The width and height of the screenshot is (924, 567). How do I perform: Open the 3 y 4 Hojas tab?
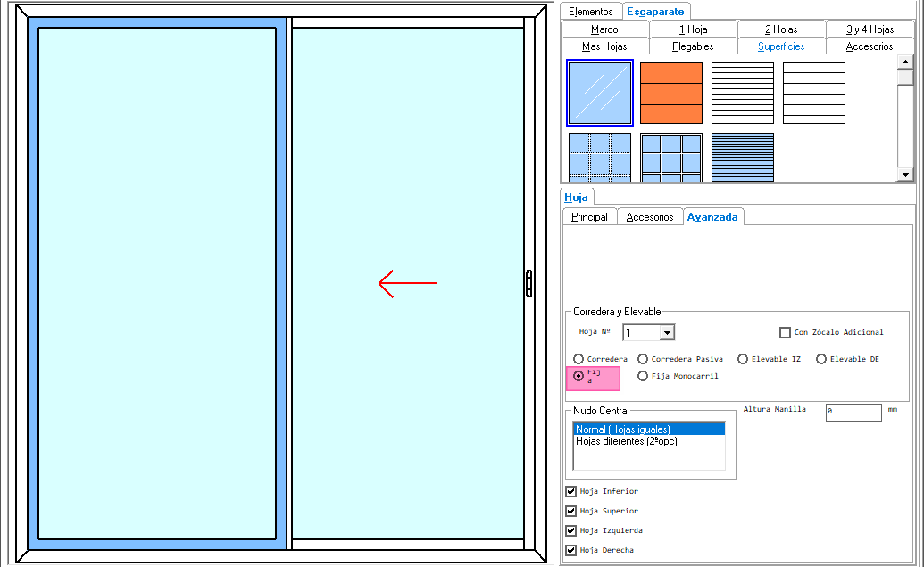click(x=870, y=29)
